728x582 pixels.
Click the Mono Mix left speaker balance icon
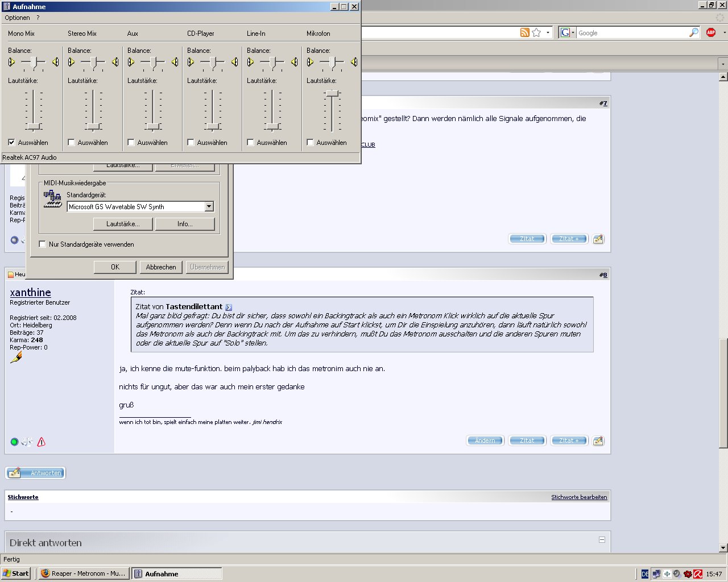(x=11, y=62)
